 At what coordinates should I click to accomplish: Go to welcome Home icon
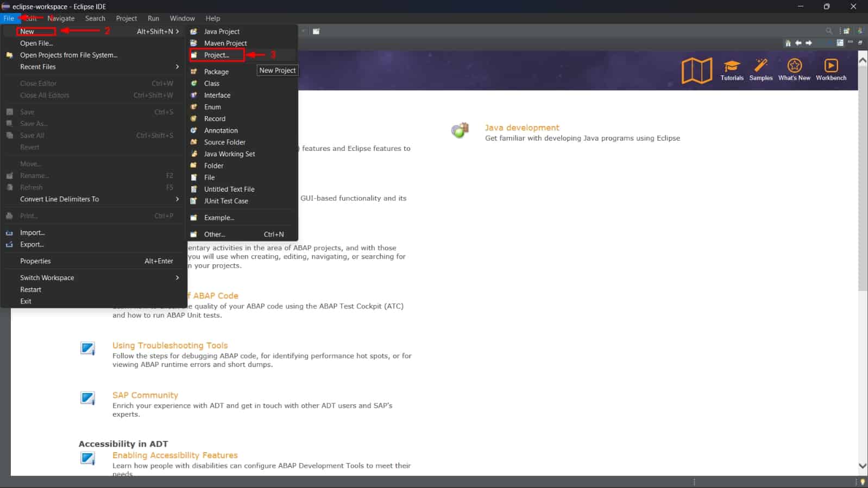(788, 43)
